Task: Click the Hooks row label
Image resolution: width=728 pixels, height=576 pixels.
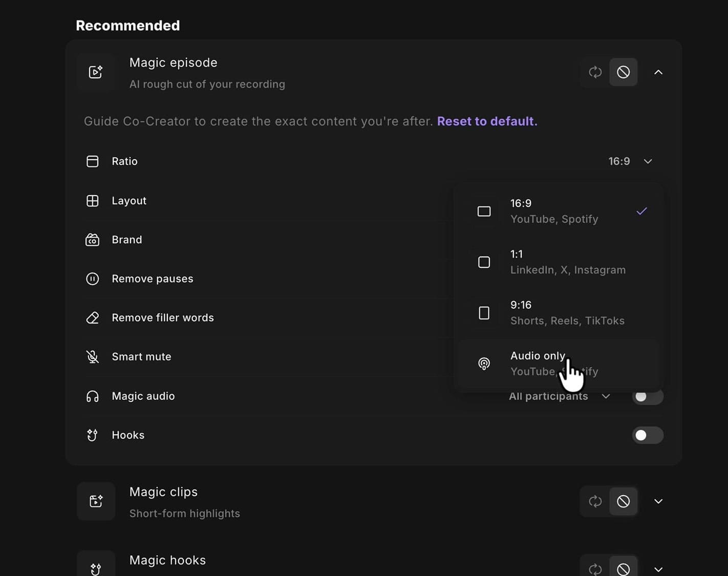Action: (128, 435)
